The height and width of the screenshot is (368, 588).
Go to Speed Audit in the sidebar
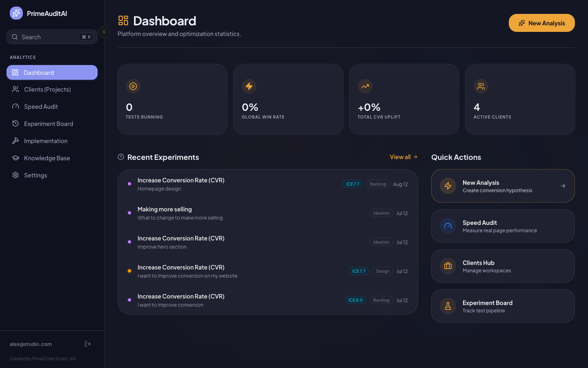point(52,106)
